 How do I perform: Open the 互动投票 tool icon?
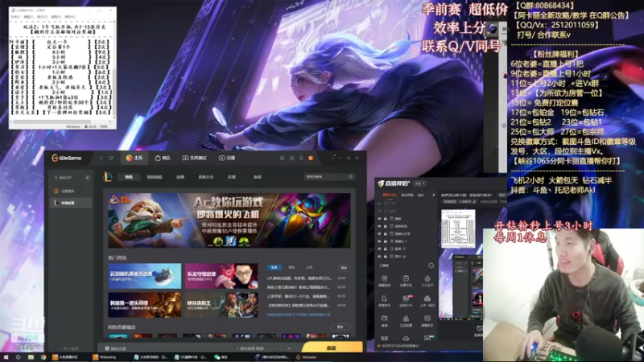click(x=406, y=320)
